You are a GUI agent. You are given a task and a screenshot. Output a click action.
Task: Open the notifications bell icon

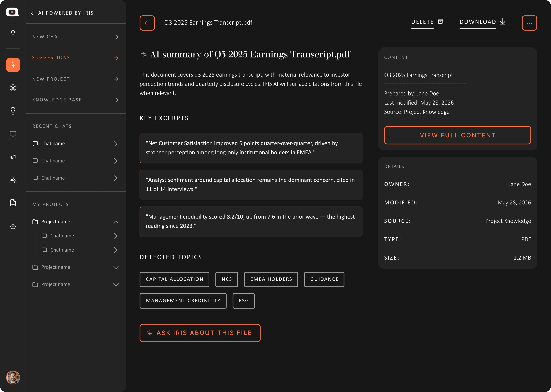tap(13, 32)
